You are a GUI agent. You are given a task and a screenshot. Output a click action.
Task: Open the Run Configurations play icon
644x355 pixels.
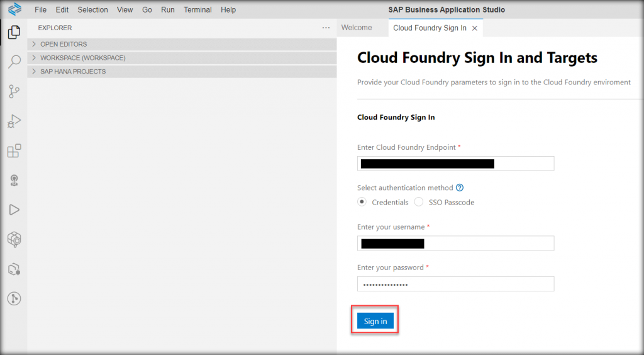coord(14,210)
